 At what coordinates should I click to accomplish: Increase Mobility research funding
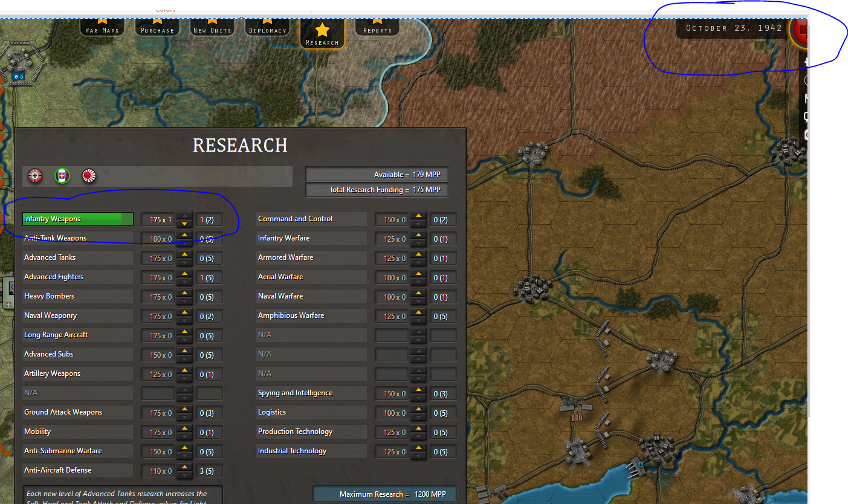pos(185,428)
